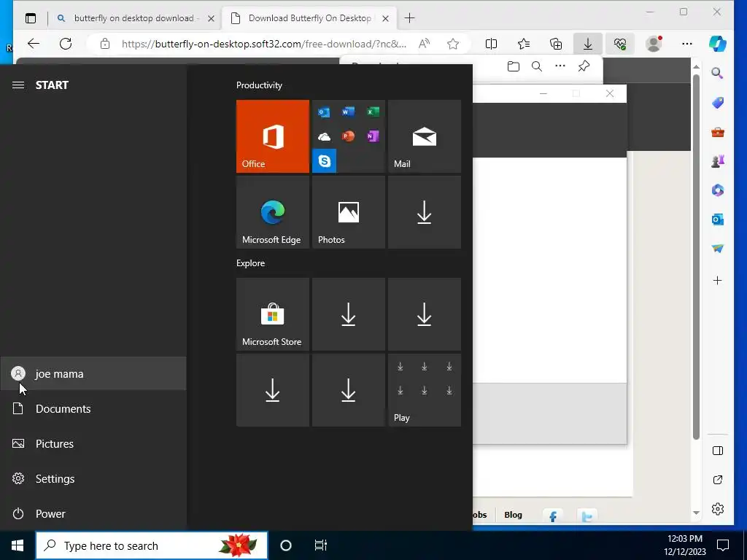Open the Microsoft Store tile
This screenshot has width=747, height=560.
pos(273,314)
